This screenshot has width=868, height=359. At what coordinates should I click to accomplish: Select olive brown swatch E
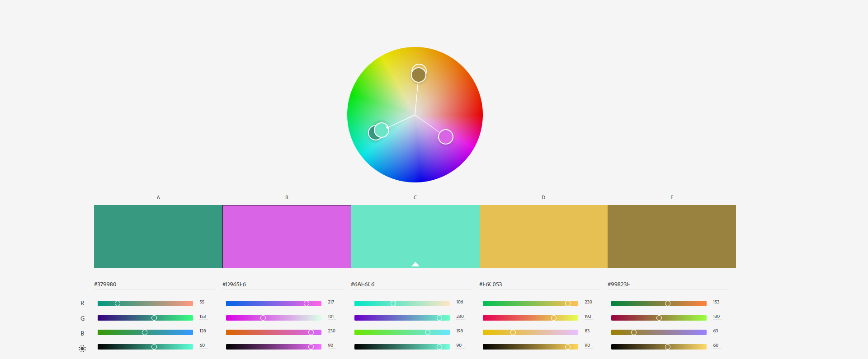pyautogui.click(x=672, y=236)
